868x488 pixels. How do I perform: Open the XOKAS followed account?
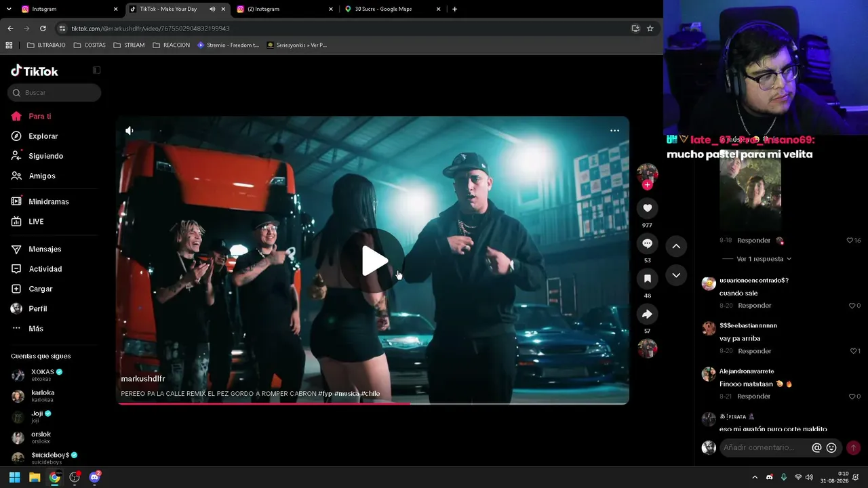tap(47, 375)
